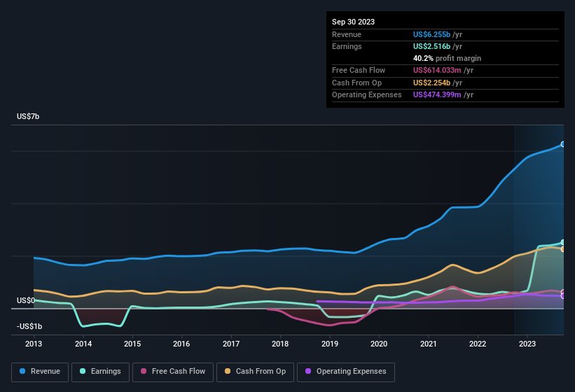575x392 pixels.
Task: Toggle the Free Cash Flow legend button
Action: (x=173, y=372)
